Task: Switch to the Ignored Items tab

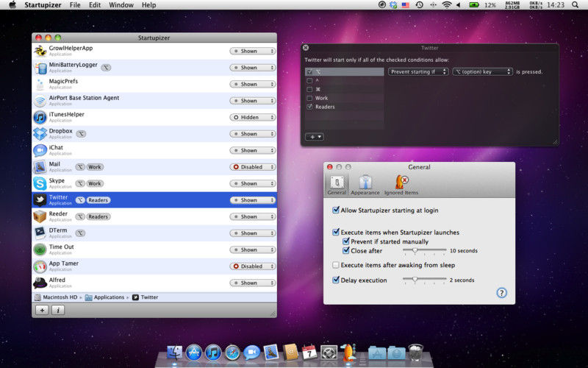Action: pos(401,185)
